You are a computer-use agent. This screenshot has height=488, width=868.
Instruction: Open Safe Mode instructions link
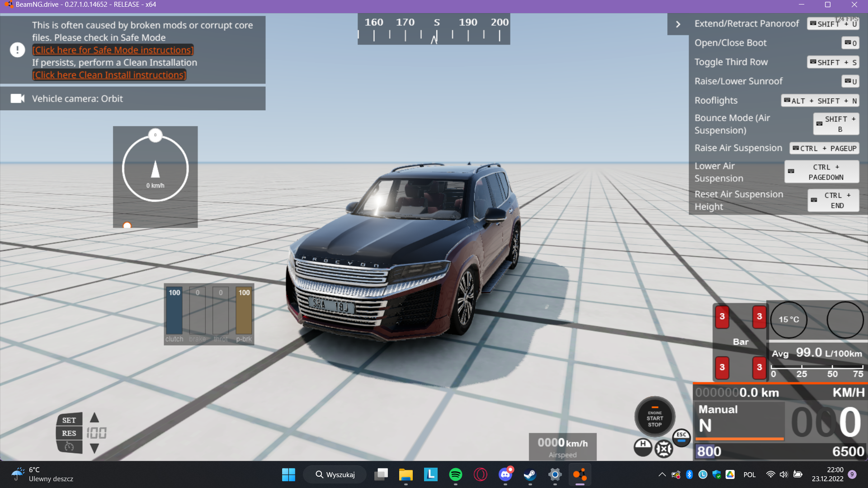click(x=113, y=50)
